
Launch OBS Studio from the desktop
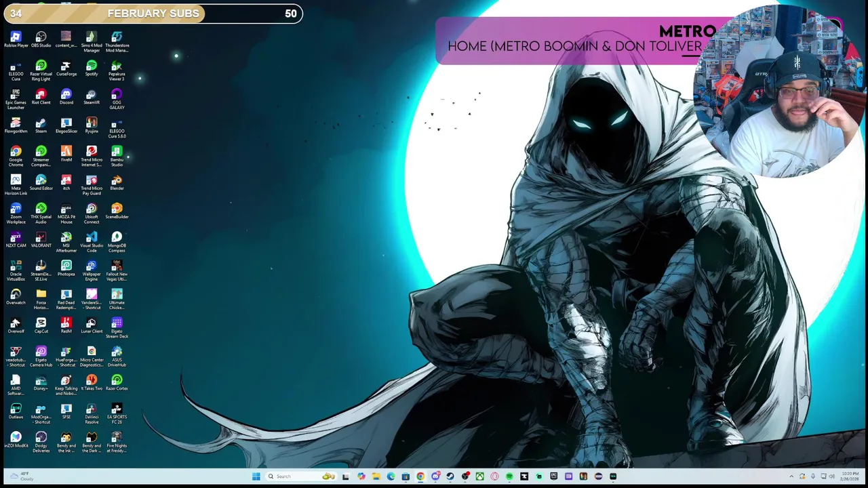click(x=41, y=39)
